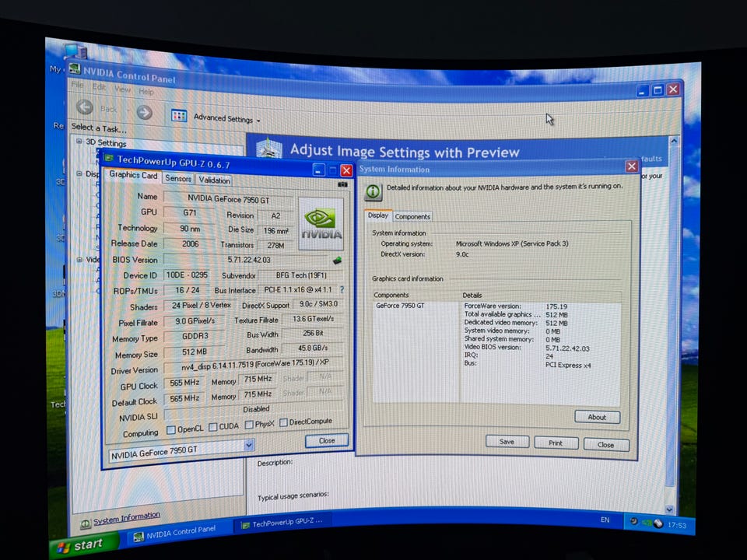This screenshot has height=560, width=747.
Task: Click the About button in System Information
Action: (x=597, y=417)
